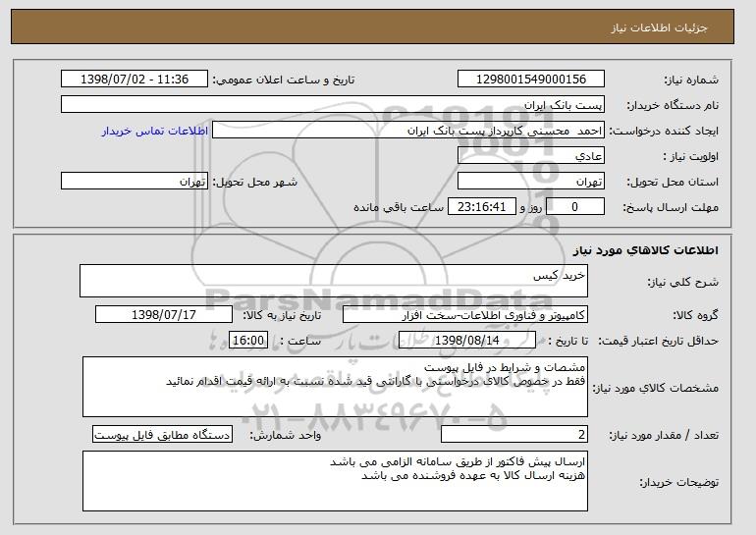This screenshot has height=535, width=756.
Task: Click the line مشخصات و شرایط در فایل پیوست
Action: click(x=505, y=368)
